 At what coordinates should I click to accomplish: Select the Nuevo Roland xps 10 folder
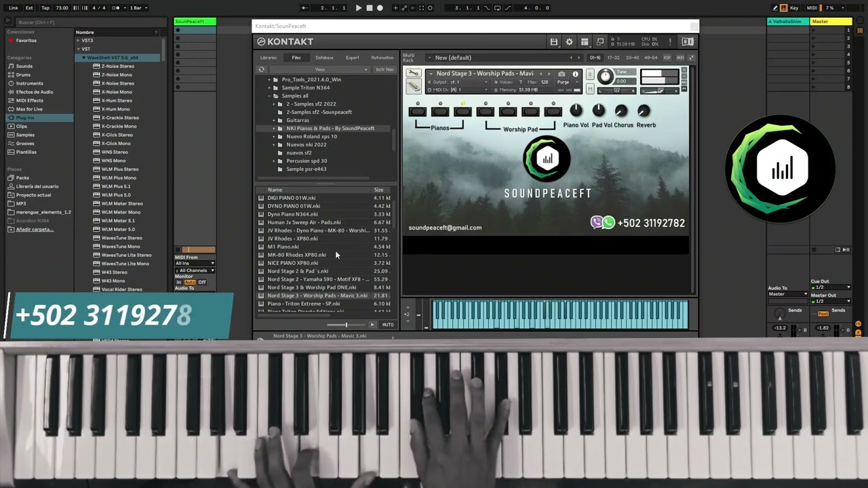[x=311, y=136]
